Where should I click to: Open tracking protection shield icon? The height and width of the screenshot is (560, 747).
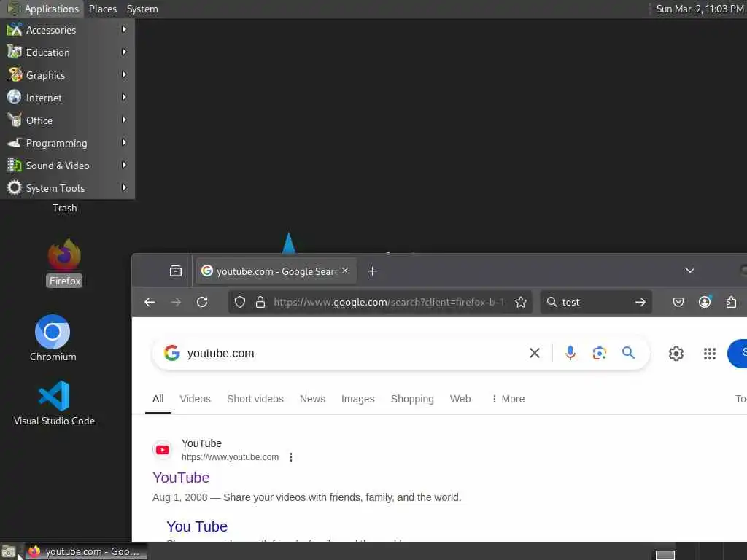[240, 302]
